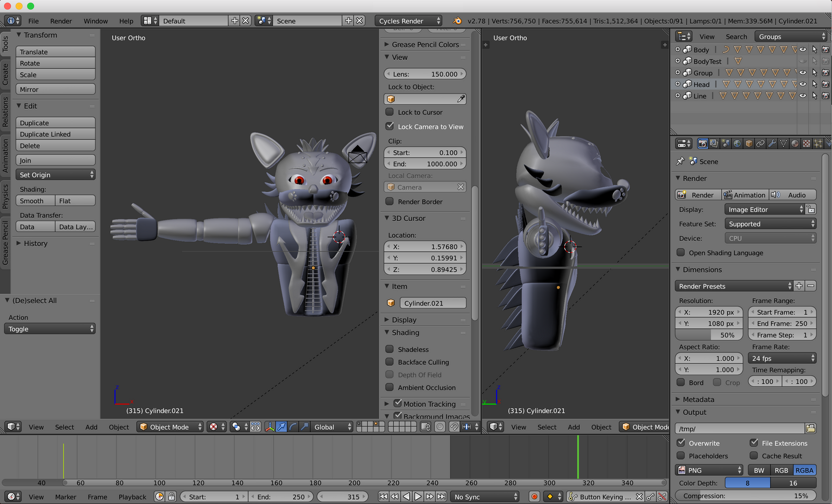Open the File menu
This screenshot has height=504, width=832.
point(33,21)
